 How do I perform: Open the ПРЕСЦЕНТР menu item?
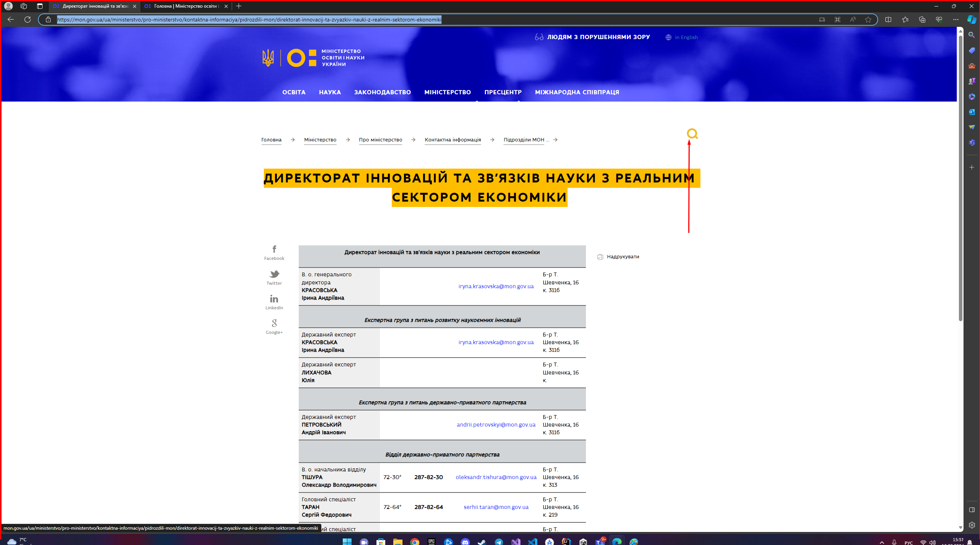point(502,92)
